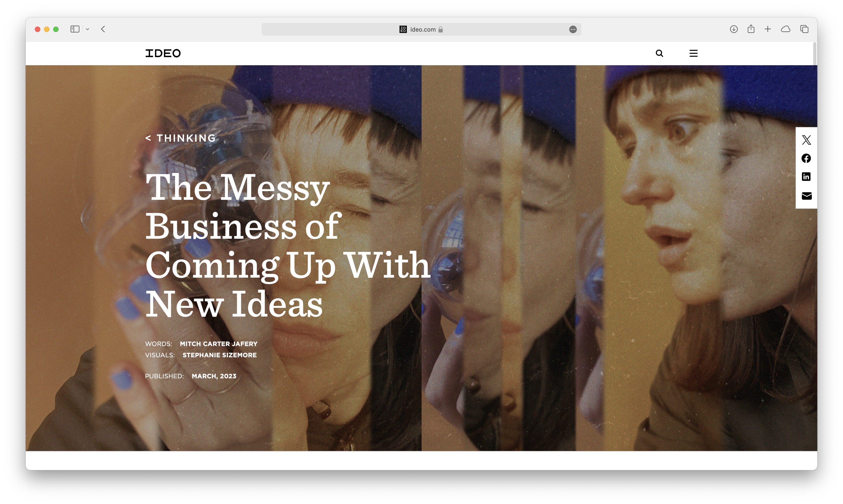Toggle the Safari sidebar
The height and width of the screenshot is (504, 843).
point(75,29)
